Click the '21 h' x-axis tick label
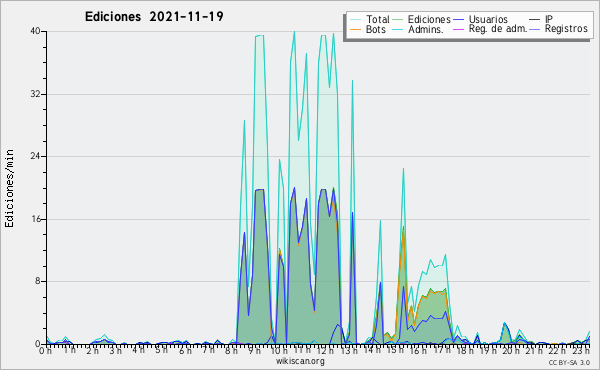The width and height of the screenshot is (600, 370). coord(534,350)
